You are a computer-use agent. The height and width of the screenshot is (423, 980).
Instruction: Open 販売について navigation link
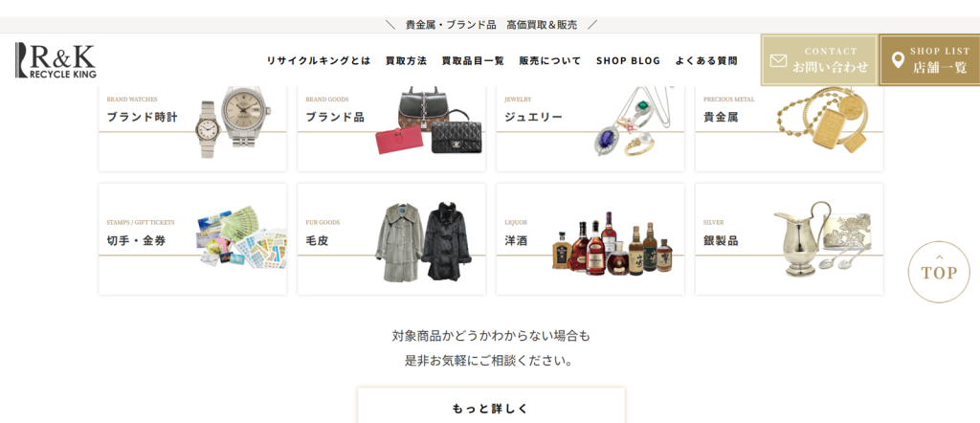pyautogui.click(x=550, y=60)
